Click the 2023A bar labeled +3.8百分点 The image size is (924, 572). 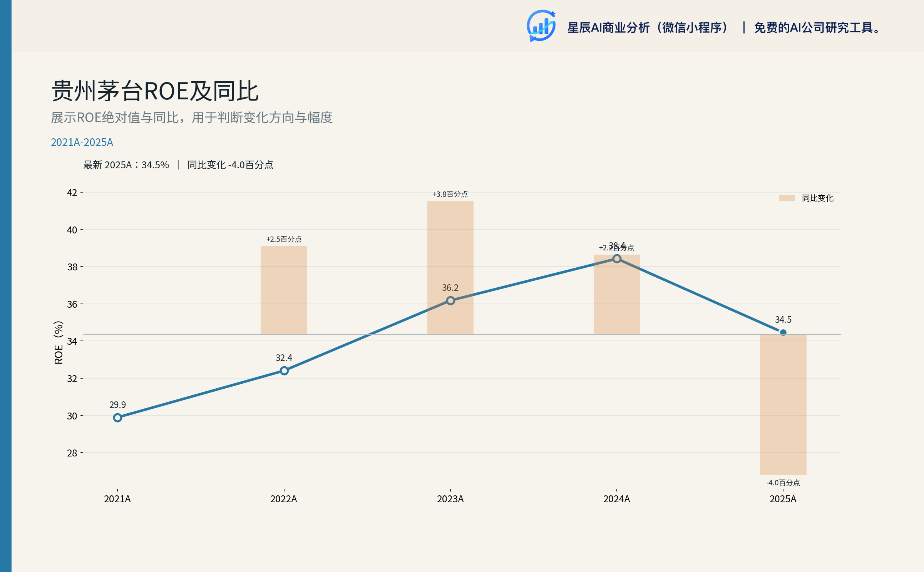coord(450,268)
